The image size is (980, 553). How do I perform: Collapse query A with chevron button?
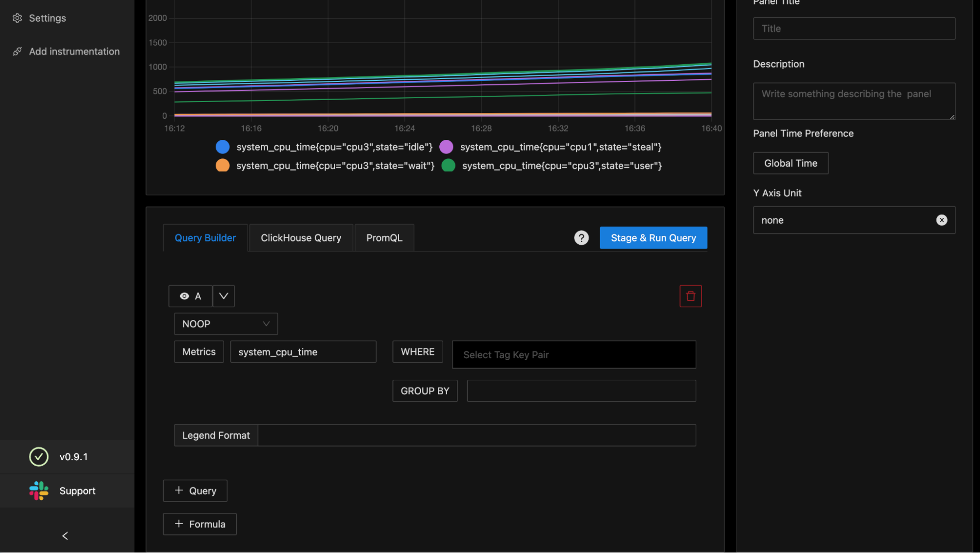[x=224, y=296]
